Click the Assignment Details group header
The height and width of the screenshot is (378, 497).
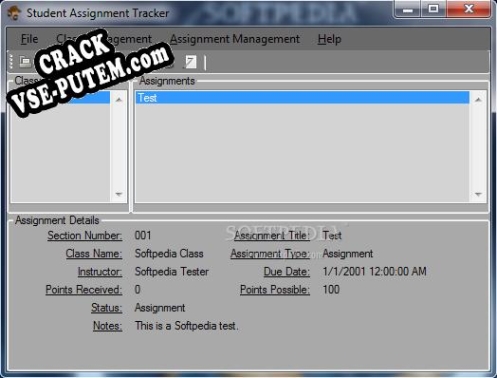point(57,220)
